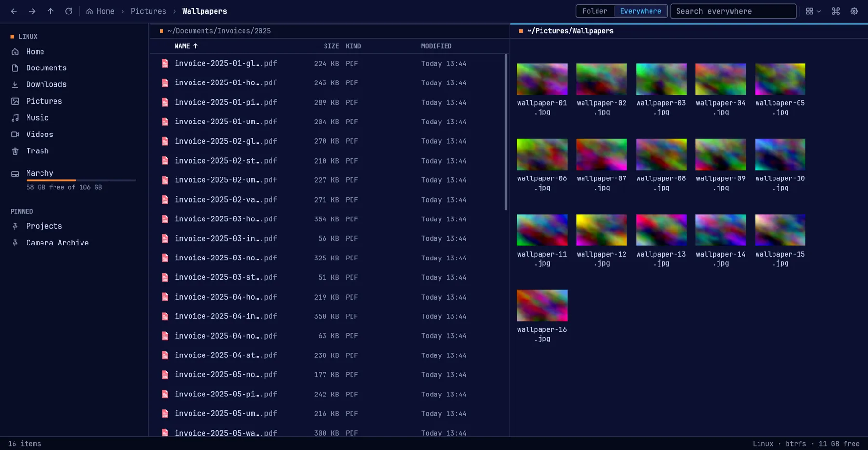Select the wallpaper-12.jpg thumbnail

point(601,230)
